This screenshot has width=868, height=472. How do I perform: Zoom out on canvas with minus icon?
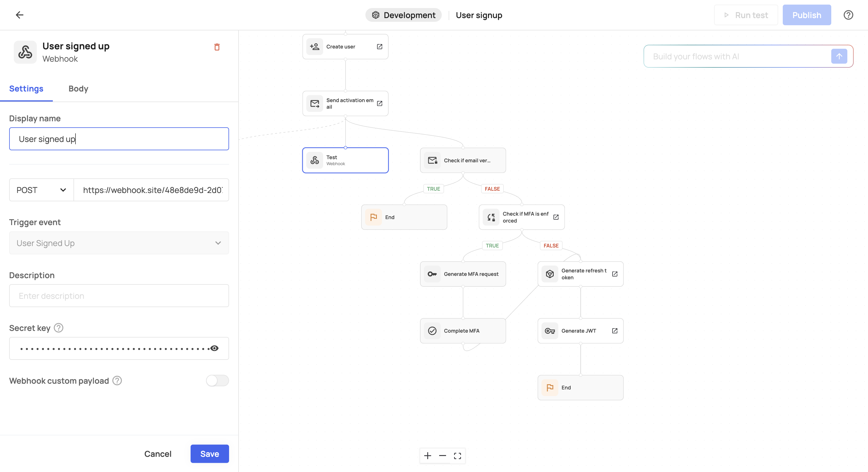pos(442,455)
